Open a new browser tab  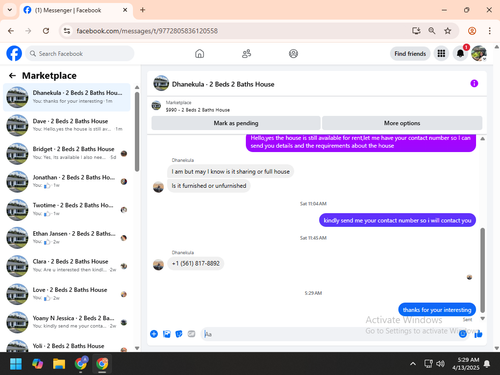coord(143,10)
